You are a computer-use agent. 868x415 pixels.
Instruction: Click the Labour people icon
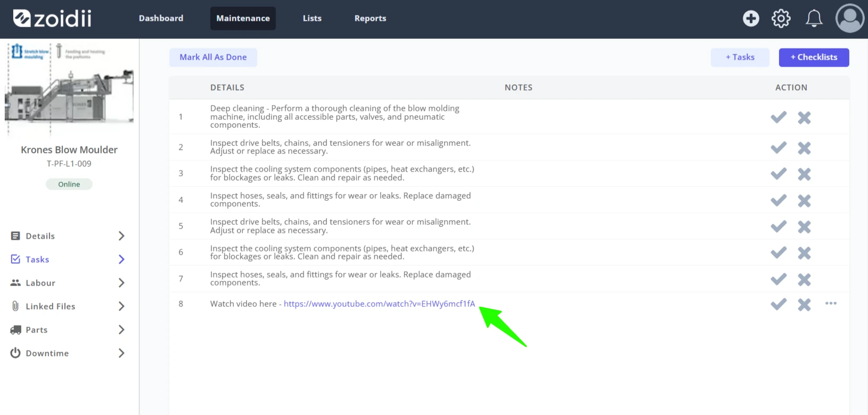15,283
